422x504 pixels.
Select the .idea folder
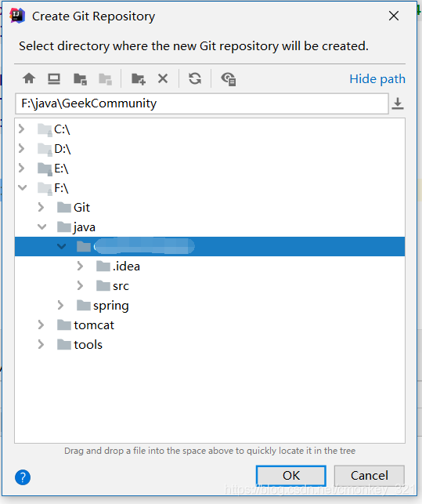point(210,267)
